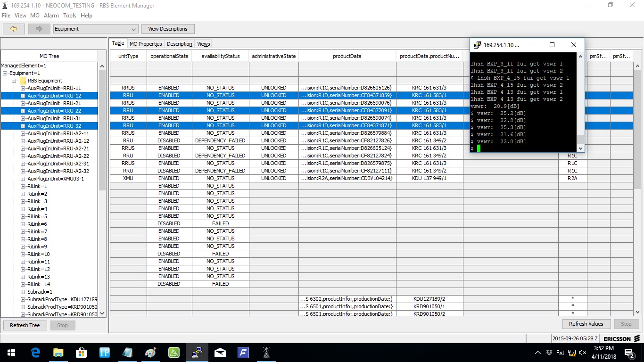Viewport: 644px width, 362px height.
Task: Click Stop beside Refresh Values
Action: tap(626, 324)
